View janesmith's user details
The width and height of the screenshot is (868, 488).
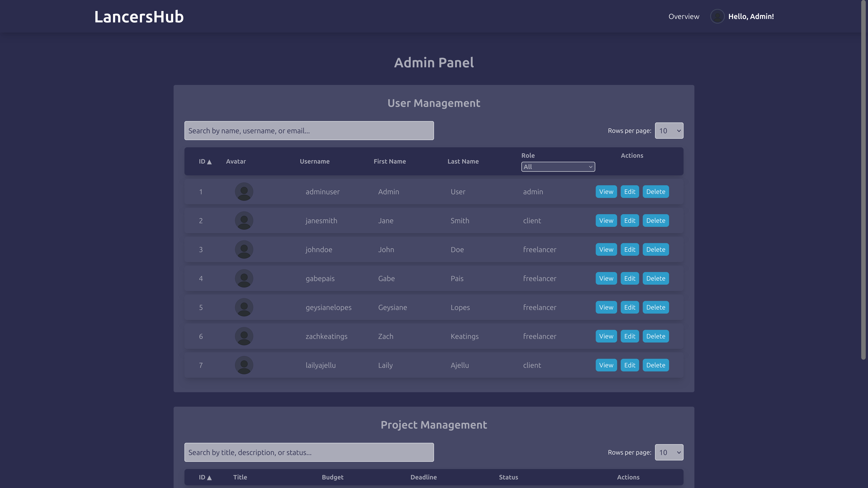tap(606, 221)
